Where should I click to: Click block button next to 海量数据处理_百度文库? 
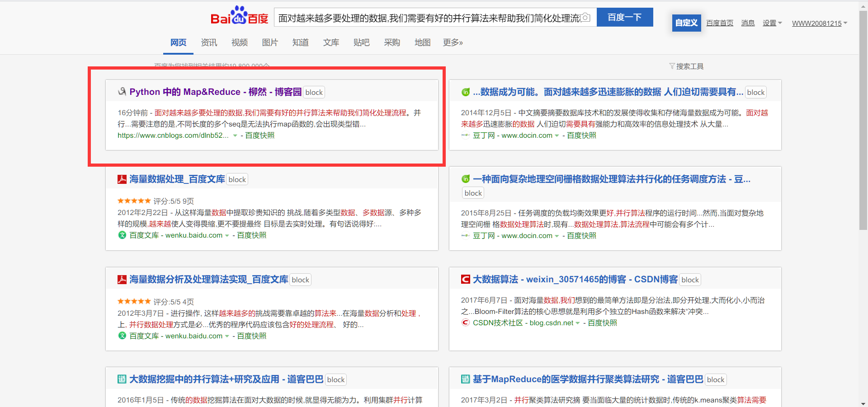(237, 179)
